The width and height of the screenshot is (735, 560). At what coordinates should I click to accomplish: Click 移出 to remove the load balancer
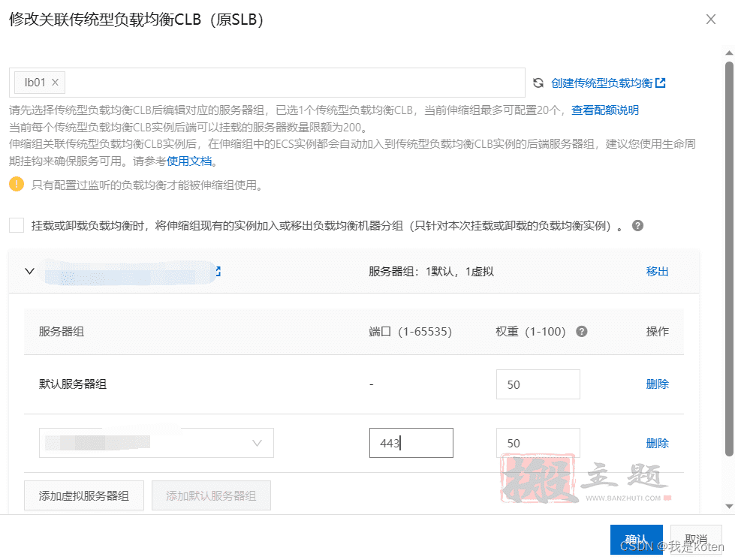[x=657, y=271]
